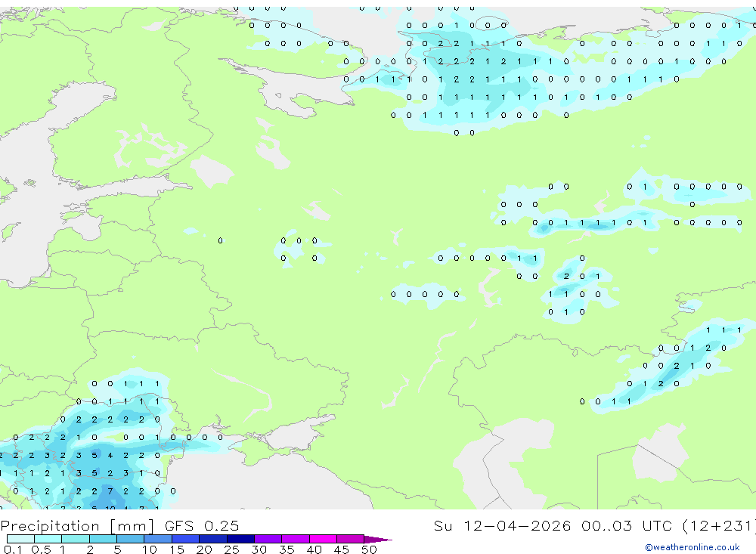Click the '40' legend scale label

point(314,549)
